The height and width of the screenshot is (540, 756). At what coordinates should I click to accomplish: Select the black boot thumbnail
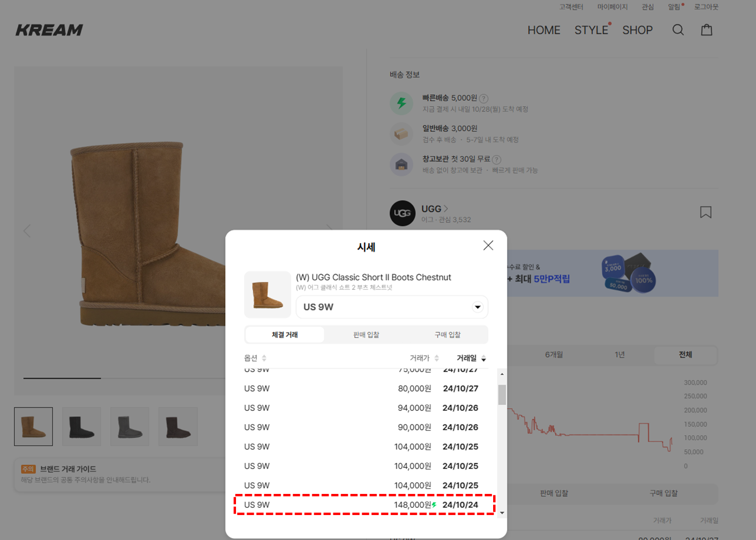coord(82,427)
